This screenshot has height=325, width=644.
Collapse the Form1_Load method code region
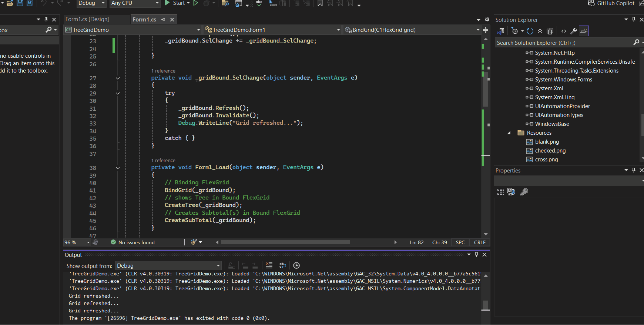click(x=118, y=168)
